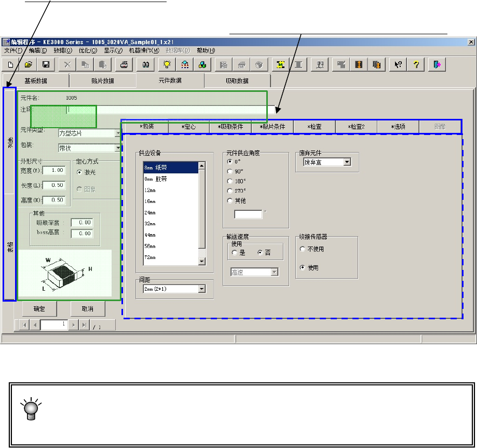Click the grayed checkered board toolbar icon

[x=224, y=64]
